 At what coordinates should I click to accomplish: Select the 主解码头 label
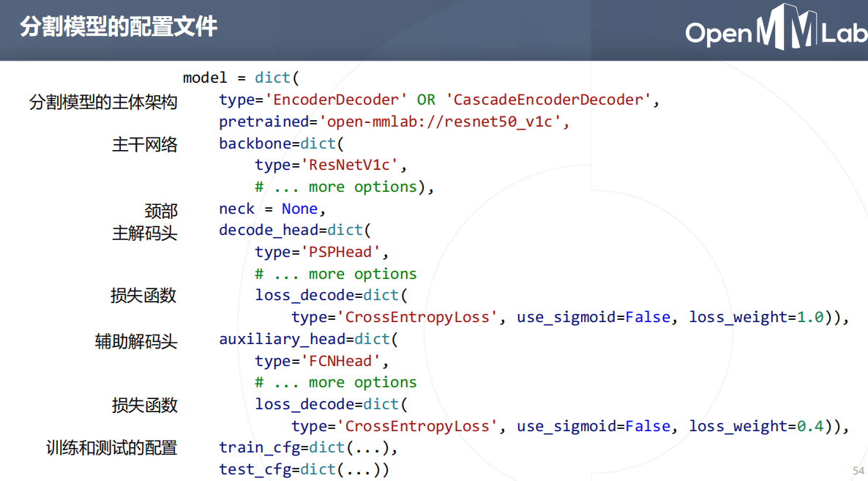pyautogui.click(x=144, y=233)
